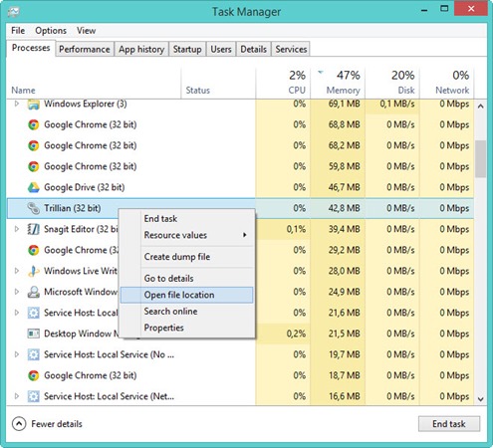Viewport: 493px width, 448px height.
Task: Click the 0,1 MB/s disk value of Windows Explorer
Action: click(x=397, y=104)
